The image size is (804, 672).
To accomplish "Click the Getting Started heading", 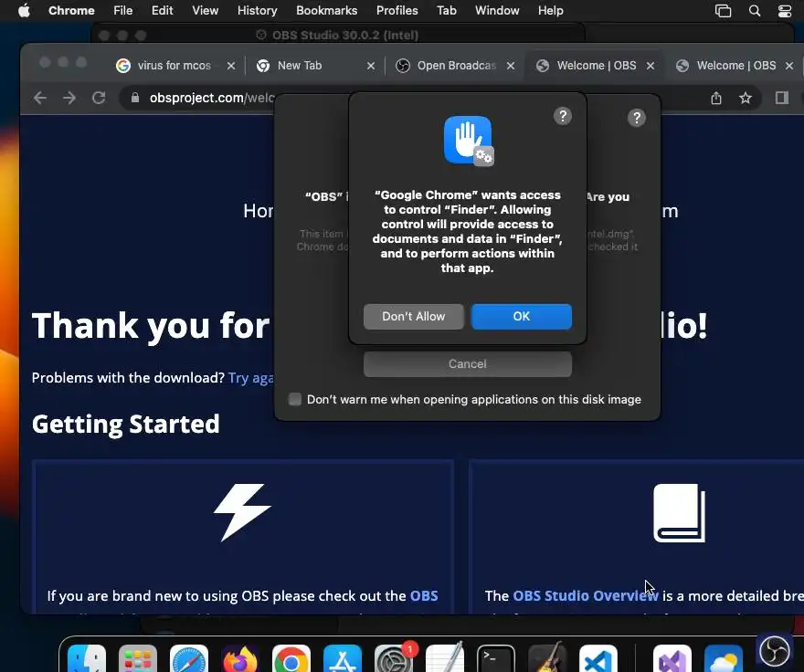I will point(126,425).
